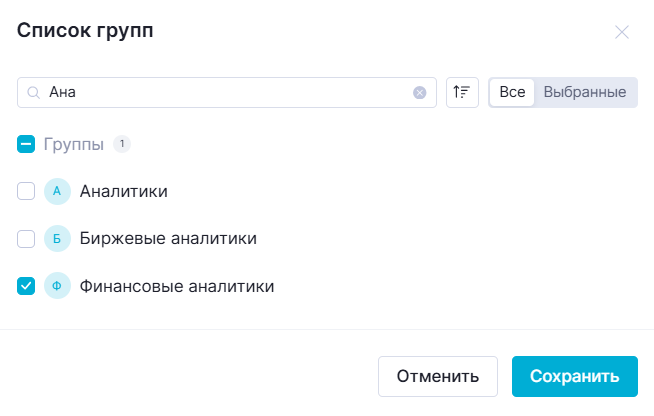Image resolution: width=654 pixels, height=416 pixels.
Task: Select the Аналитики group label
Action: tap(123, 191)
